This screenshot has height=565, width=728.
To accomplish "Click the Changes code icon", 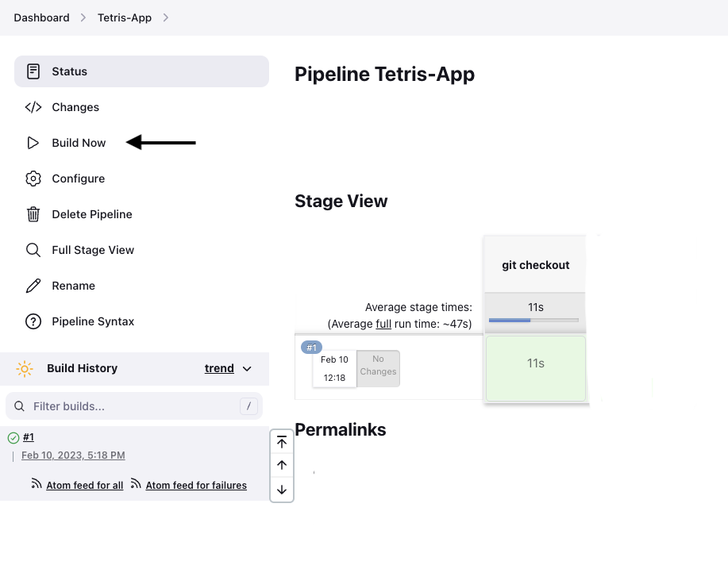I will tap(33, 107).
